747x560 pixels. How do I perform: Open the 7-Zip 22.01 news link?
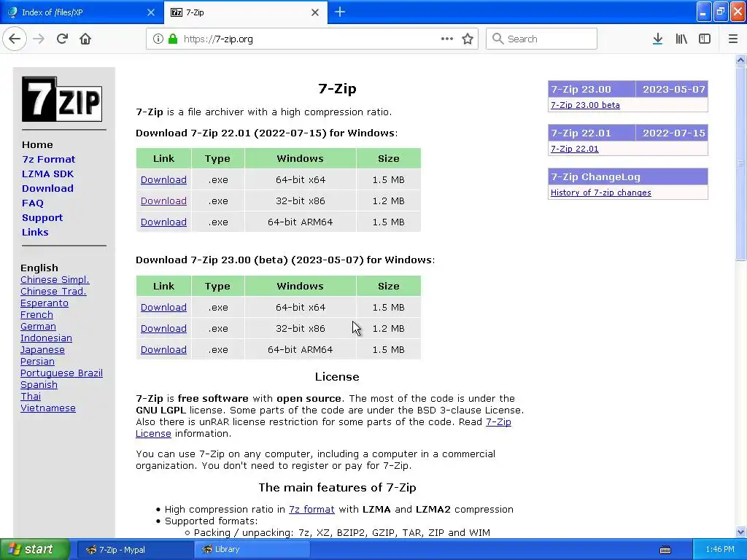point(575,149)
